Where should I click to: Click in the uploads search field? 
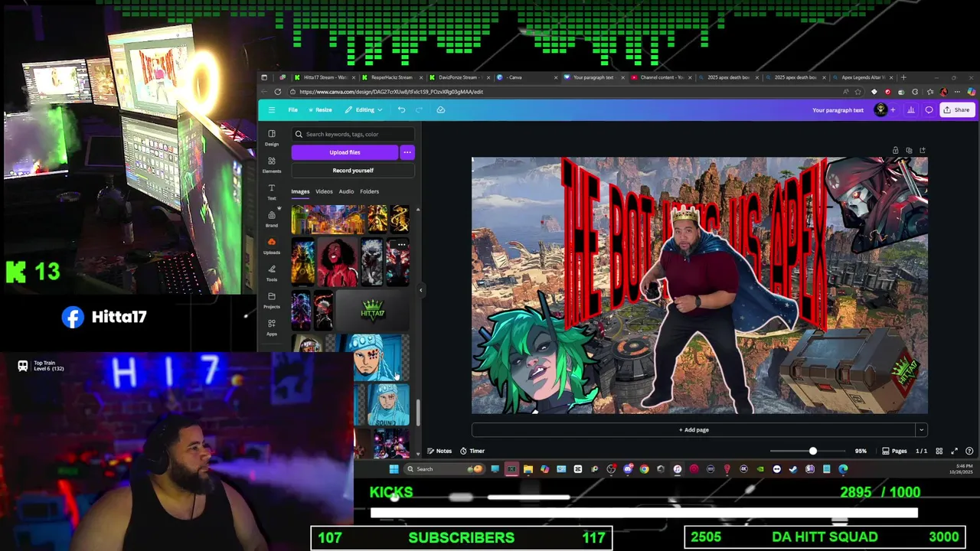pos(353,134)
